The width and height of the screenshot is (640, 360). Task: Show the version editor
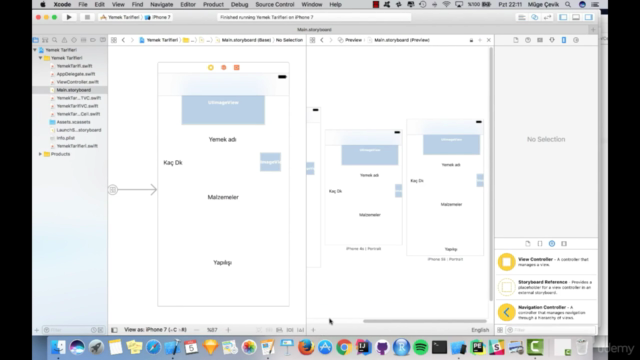click(547, 17)
